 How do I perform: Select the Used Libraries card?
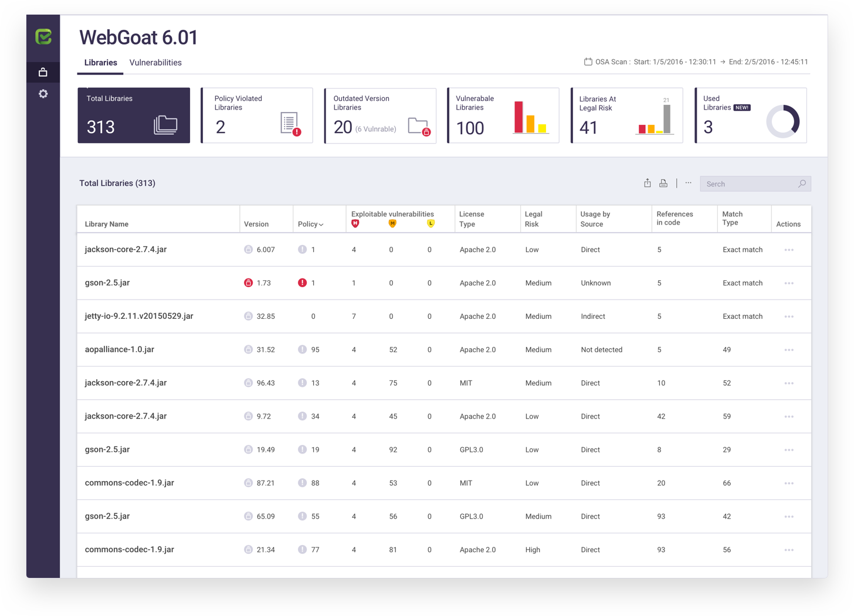click(x=751, y=115)
